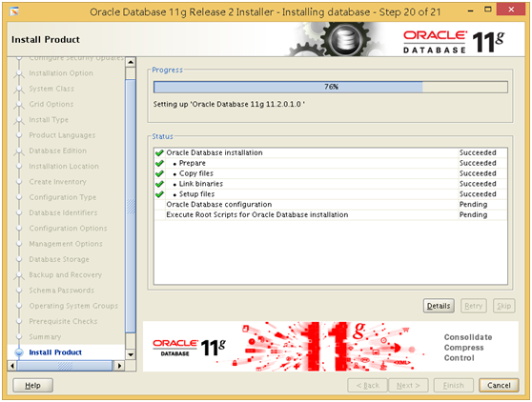Screen dimensions: 532x402
Task: Select Configuration Type step in sidebar
Action: [x=62, y=197]
